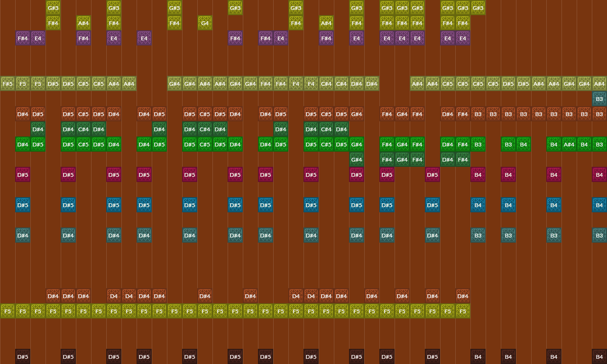Select the first crimson B4 note block
The image size is (607, 364).
(478, 175)
